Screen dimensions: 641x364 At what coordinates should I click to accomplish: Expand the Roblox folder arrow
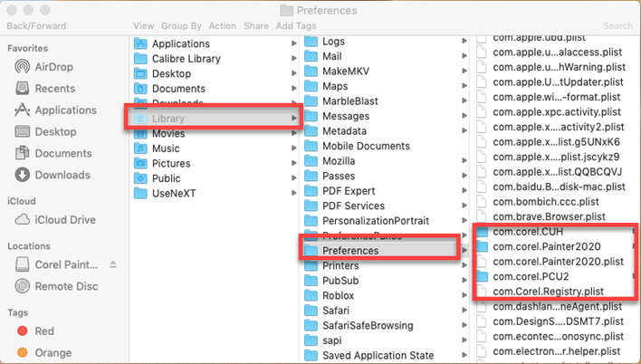464,295
